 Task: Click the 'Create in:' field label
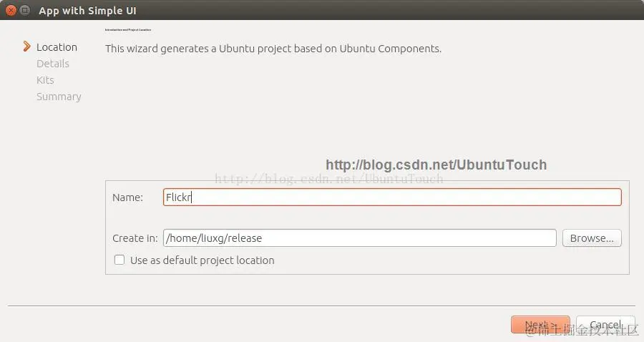click(x=135, y=238)
